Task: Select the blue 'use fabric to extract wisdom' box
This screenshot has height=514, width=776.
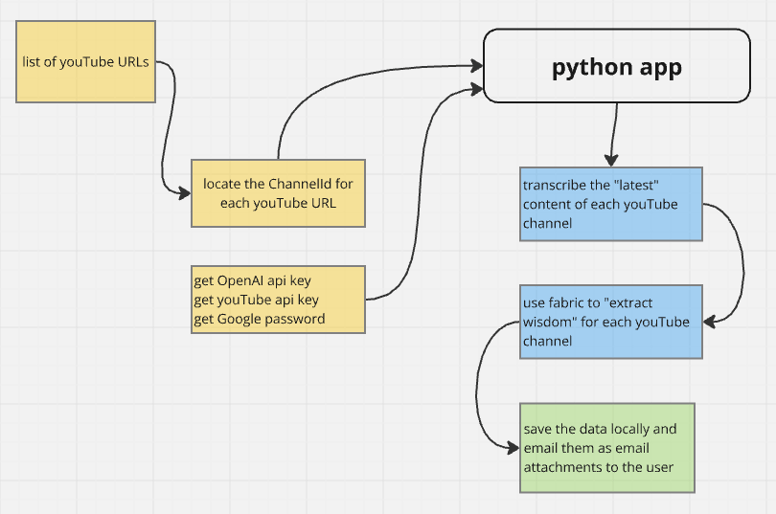Action: 611,322
